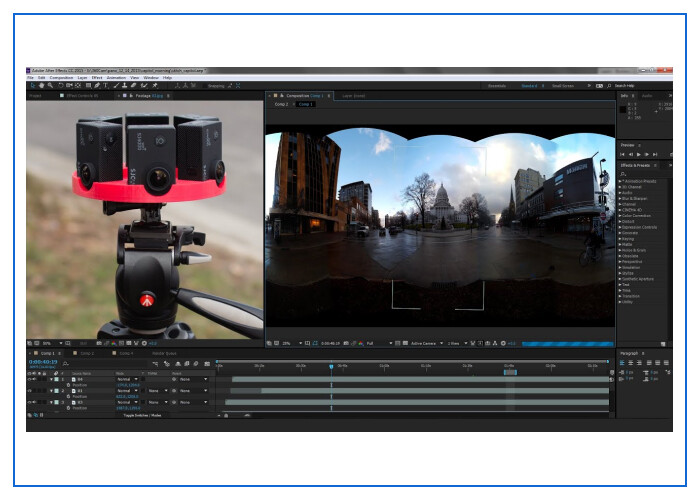Image resolution: width=700 pixels, height=500 pixels.
Task: Click Play in the Preview panel
Action: [639, 154]
